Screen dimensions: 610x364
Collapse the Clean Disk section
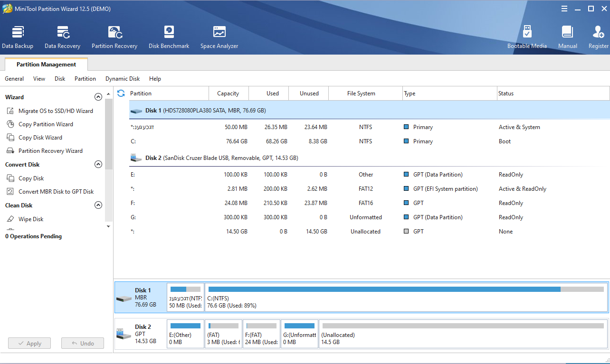(x=98, y=205)
